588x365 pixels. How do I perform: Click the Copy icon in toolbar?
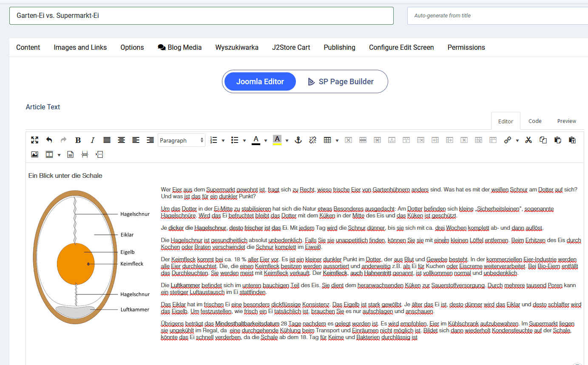(543, 140)
